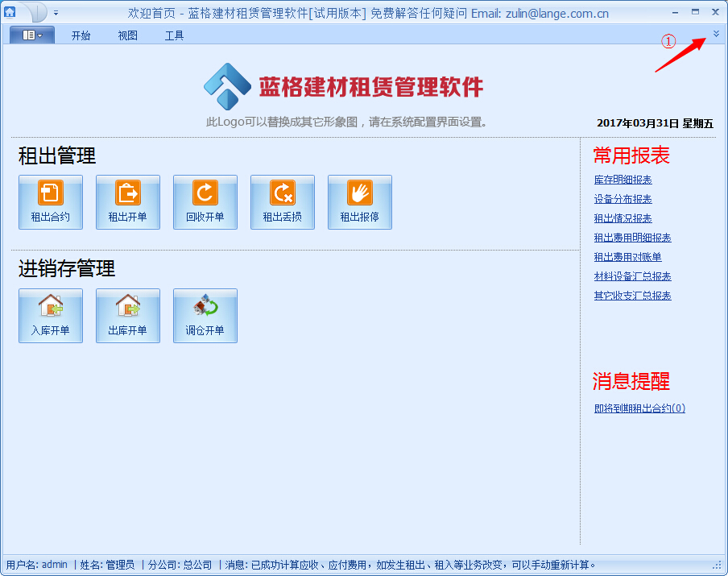Open the 即将到期租出合约(0) reminder link

pyautogui.click(x=639, y=408)
